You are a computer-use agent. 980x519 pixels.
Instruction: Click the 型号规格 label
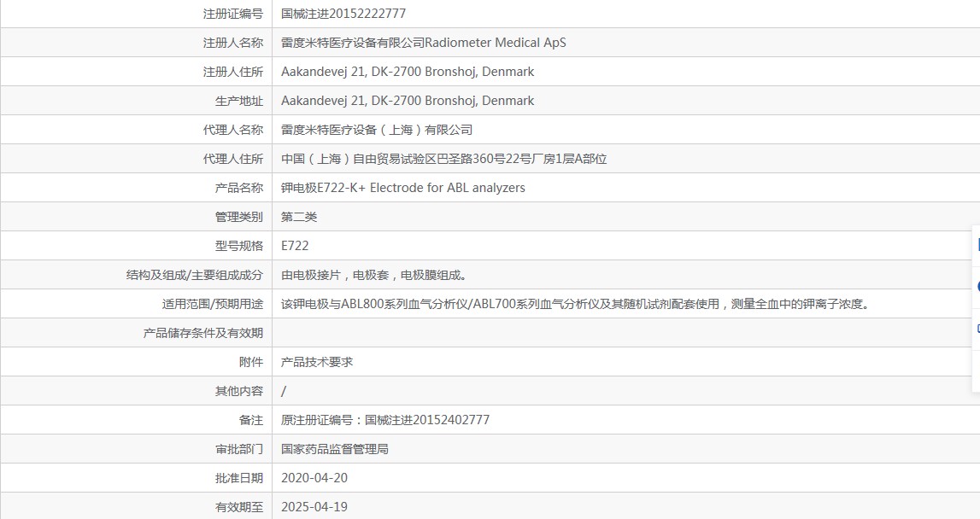238,246
